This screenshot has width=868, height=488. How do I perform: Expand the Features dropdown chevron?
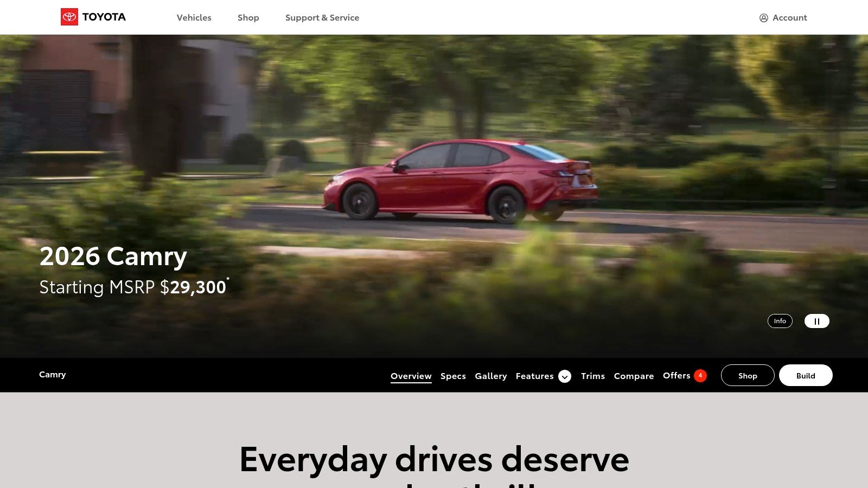coord(565,376)
